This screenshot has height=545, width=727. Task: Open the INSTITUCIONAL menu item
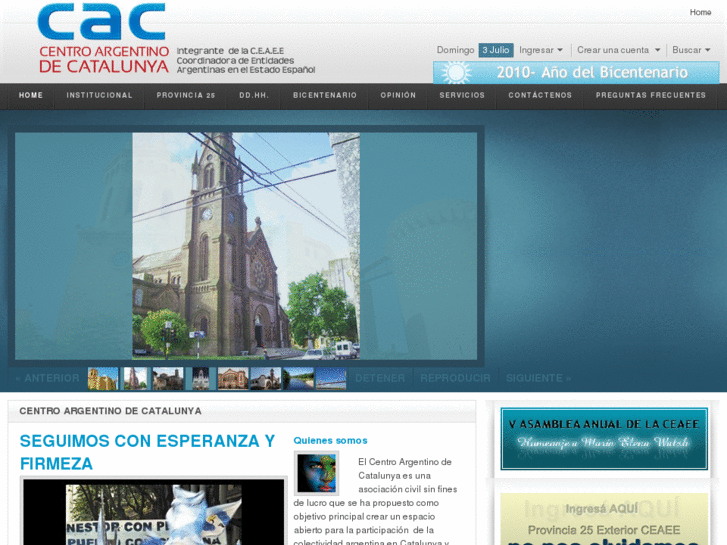[x=99, y=95]
